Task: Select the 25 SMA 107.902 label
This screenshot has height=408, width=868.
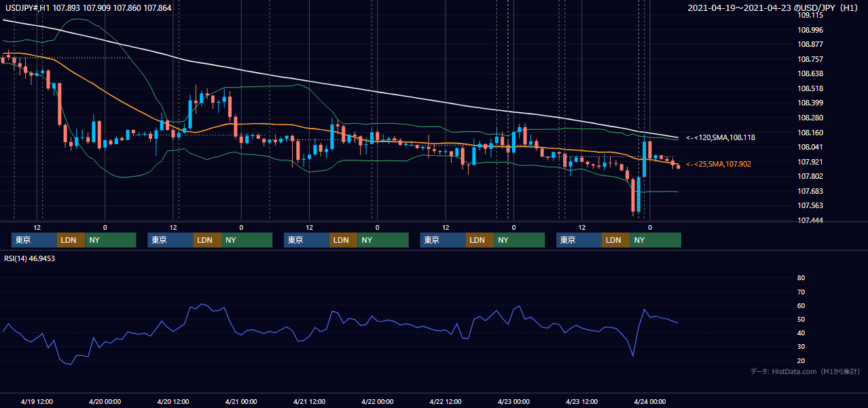Action: [x=719, y=164]
